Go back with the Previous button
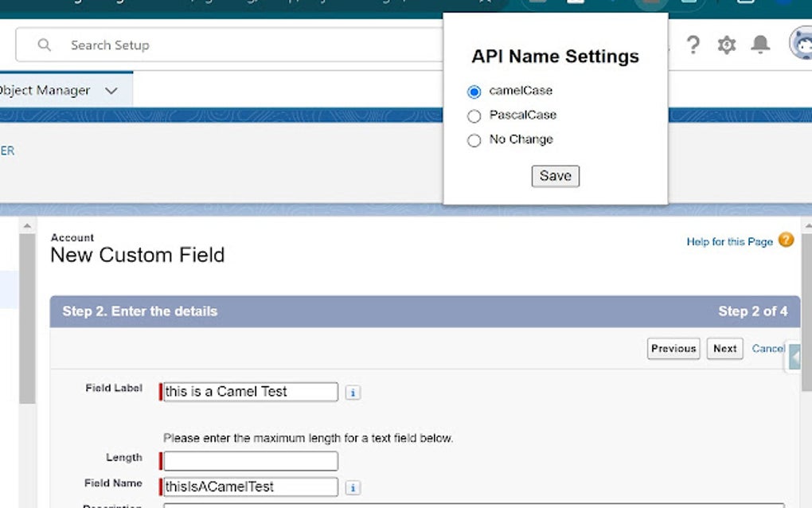812x508 pixels. (x=673, y=349)
